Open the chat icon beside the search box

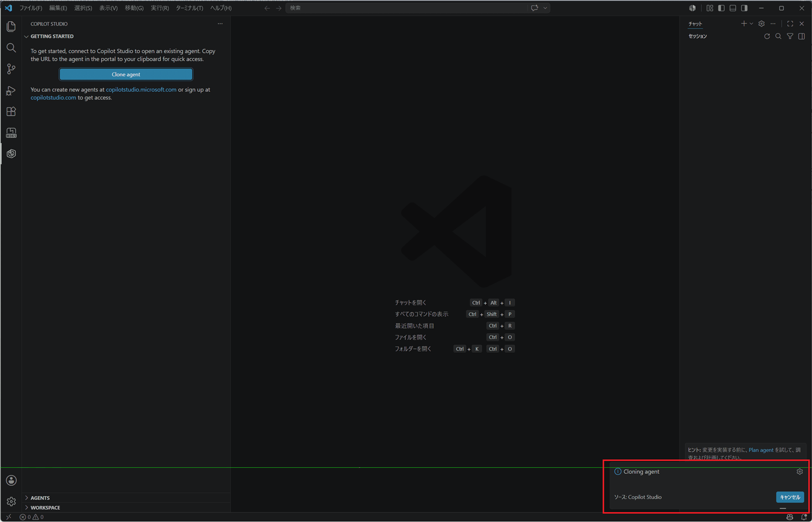pos(534,8)
